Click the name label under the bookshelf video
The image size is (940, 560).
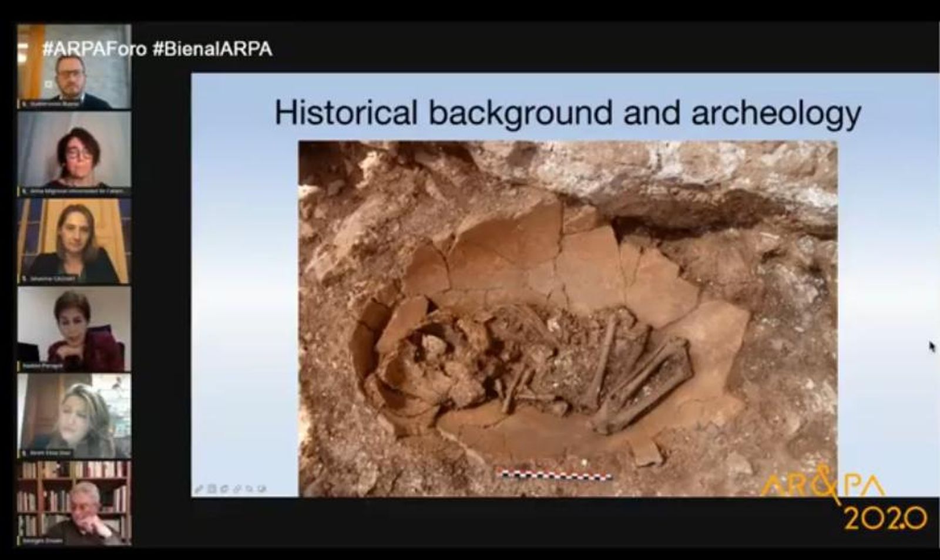[45, 541]
